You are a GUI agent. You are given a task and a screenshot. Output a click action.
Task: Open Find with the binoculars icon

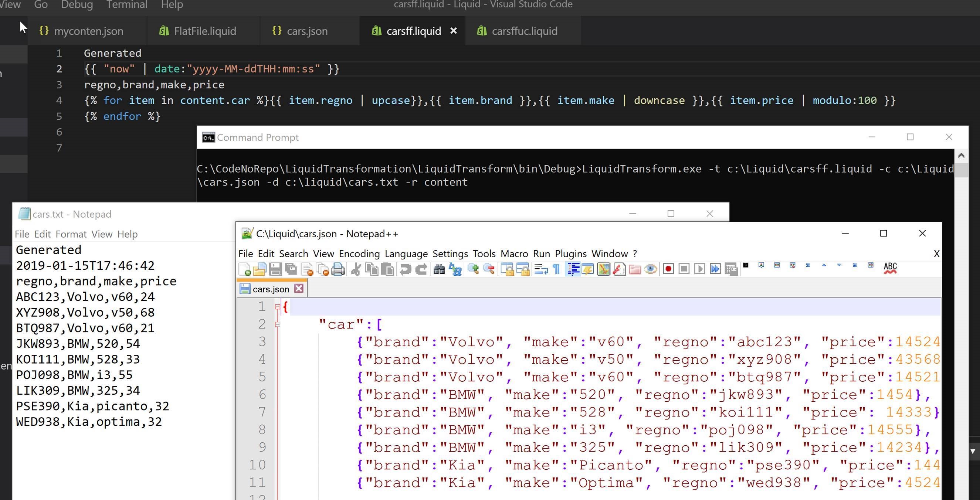tap(439, 269)
